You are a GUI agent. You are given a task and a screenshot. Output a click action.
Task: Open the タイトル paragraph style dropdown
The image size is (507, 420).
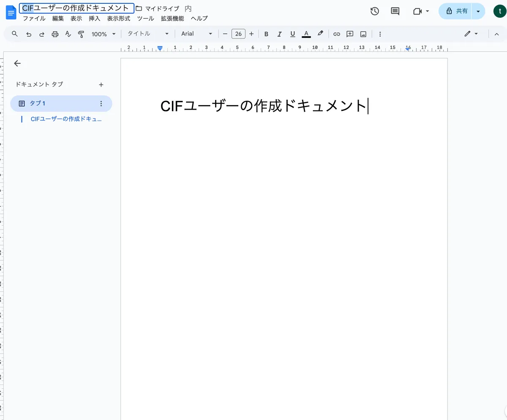pyautogui.click(x=148, y=34)
